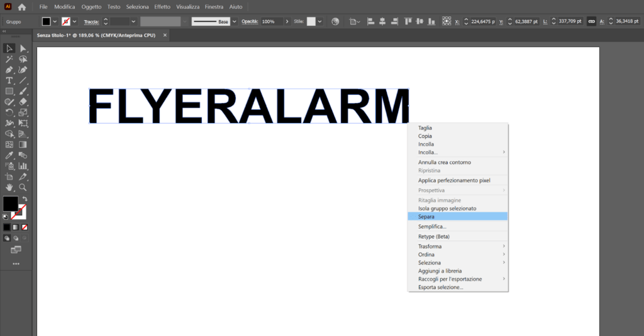Click the Home icon in the top bar
This screenshot has width=644, height=336.
pyautogui.click(x=22, y=7)
